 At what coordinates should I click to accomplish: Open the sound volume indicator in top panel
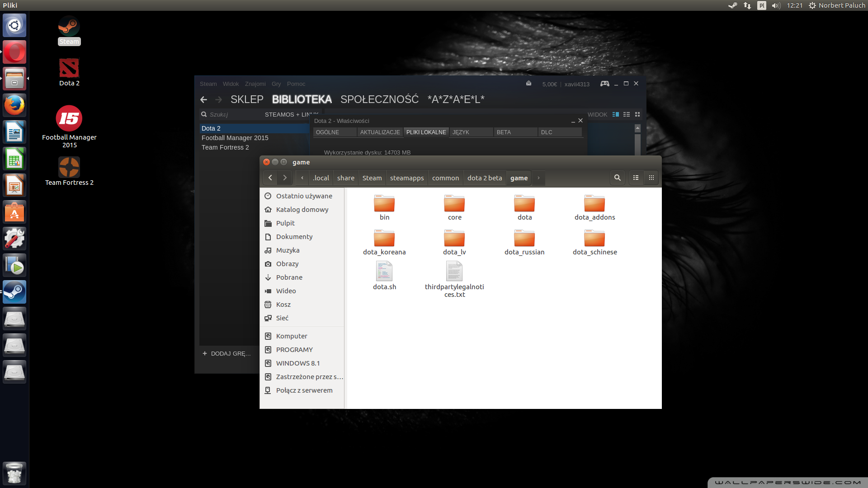point(776,5)
